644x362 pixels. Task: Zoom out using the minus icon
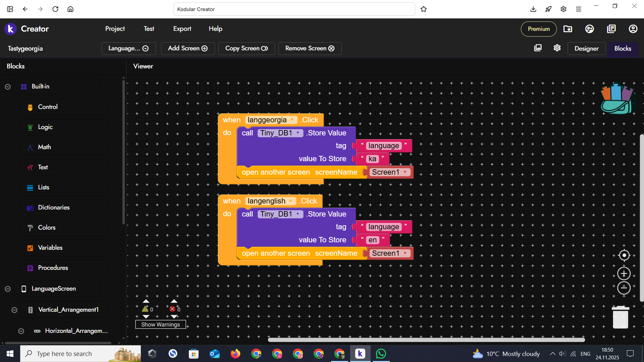coord(624,288)
